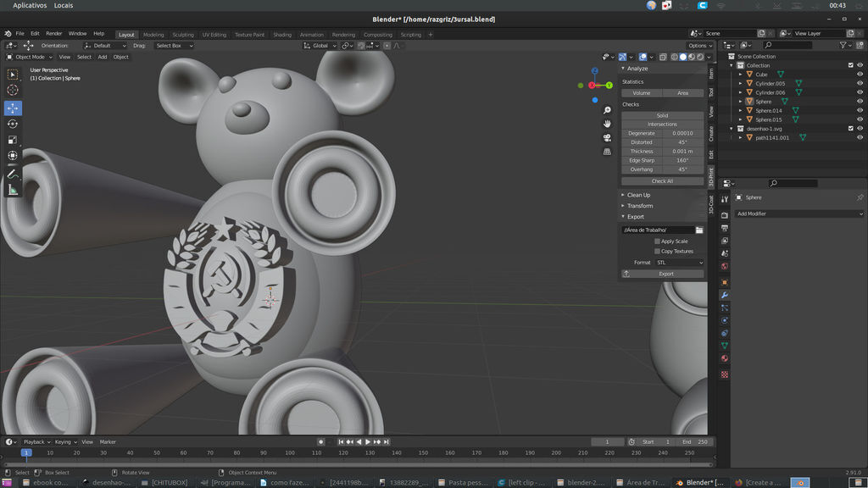868x488 pixels.
Task: Uncheck the desenhao-1.svg collection checkbox
Action: click(x=851, y=129)
